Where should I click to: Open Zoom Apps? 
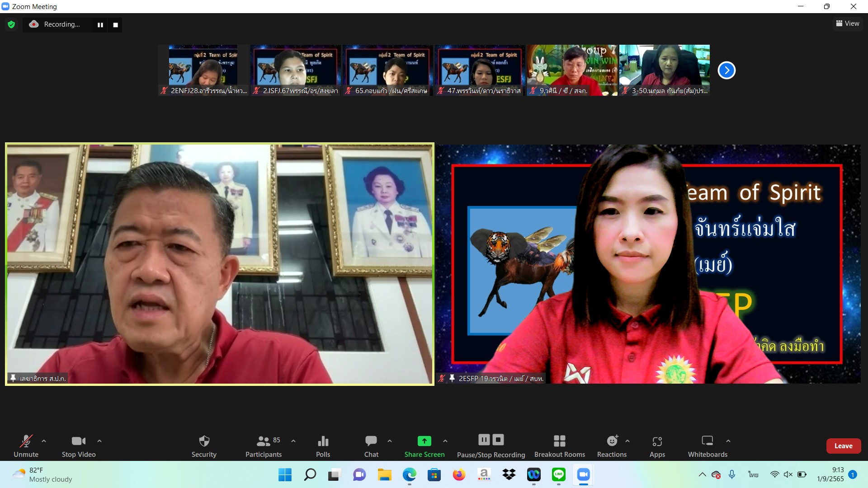(657, 446)
